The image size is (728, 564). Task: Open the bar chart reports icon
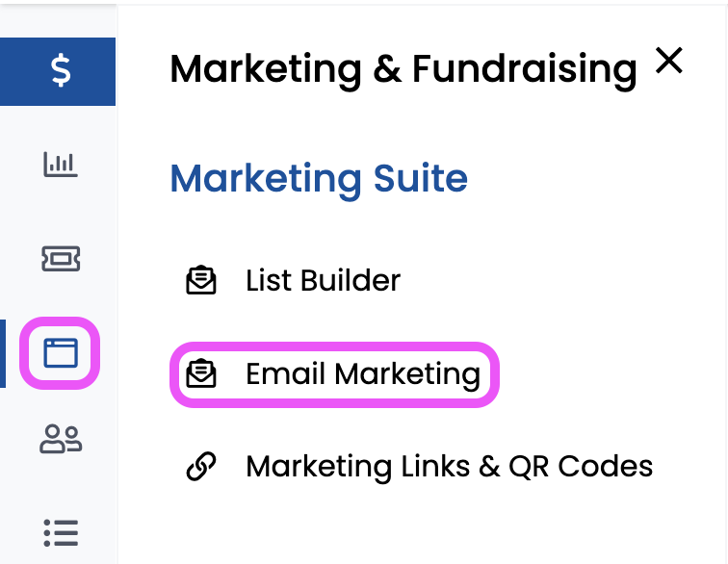(60, 165)
